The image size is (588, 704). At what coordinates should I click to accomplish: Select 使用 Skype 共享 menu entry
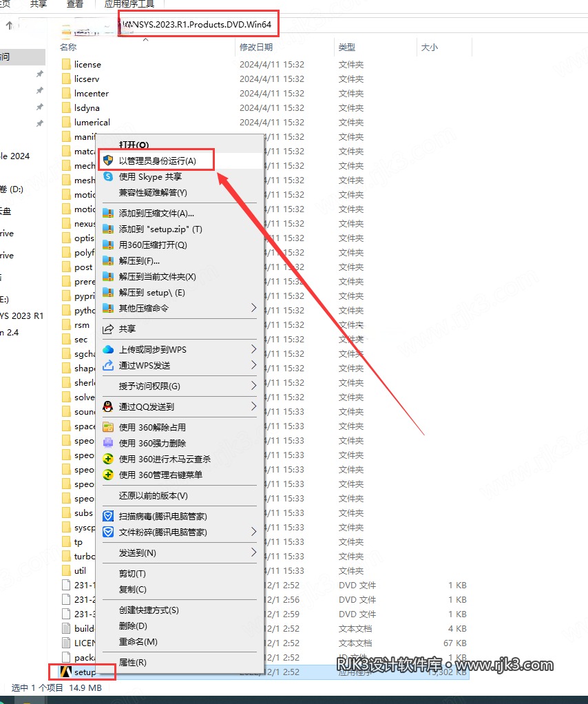pyautogui.click(x=180, y=176)
